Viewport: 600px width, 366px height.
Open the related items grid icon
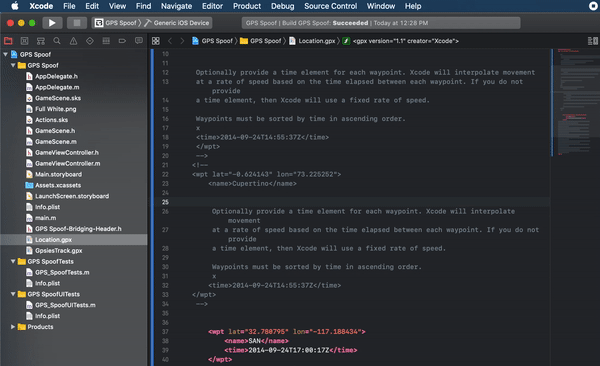156,41
